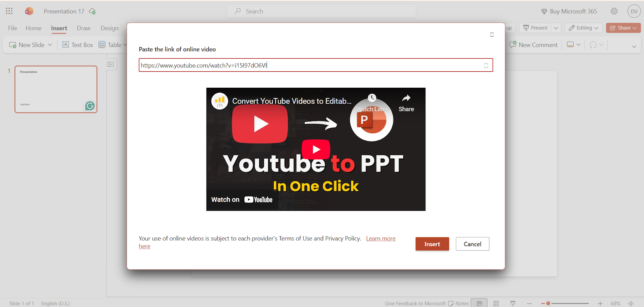Select slide 1 thumbnail
Viewport: 644px width, 307px height.
(56, 89)
